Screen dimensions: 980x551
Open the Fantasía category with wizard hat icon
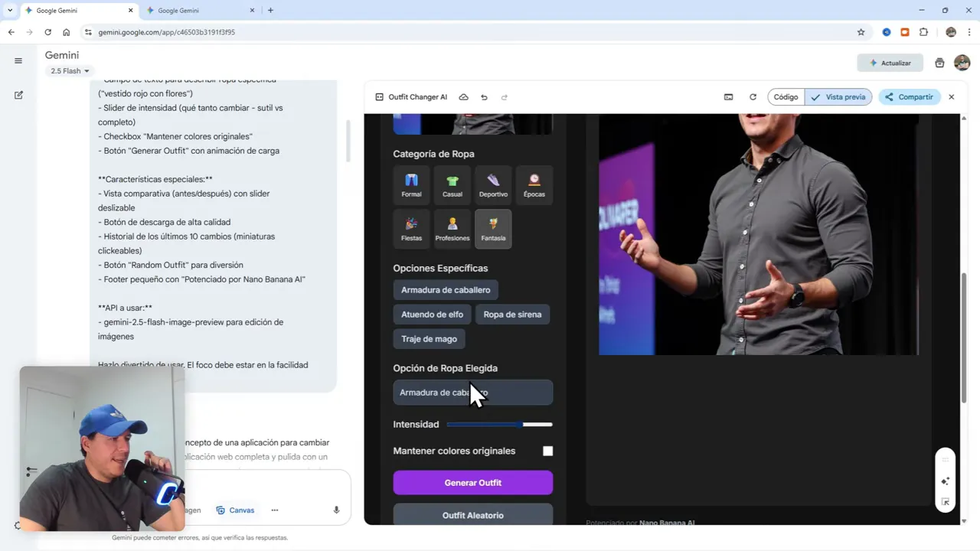[x=493, y=227]
